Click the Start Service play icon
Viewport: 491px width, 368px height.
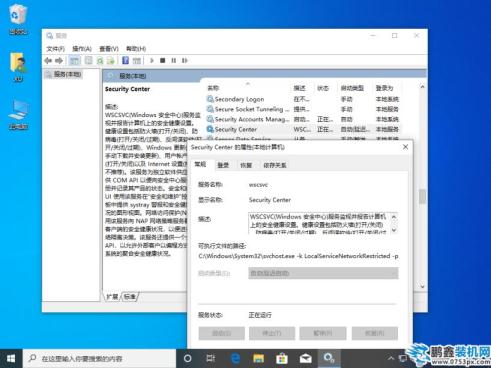click(152, 60)
